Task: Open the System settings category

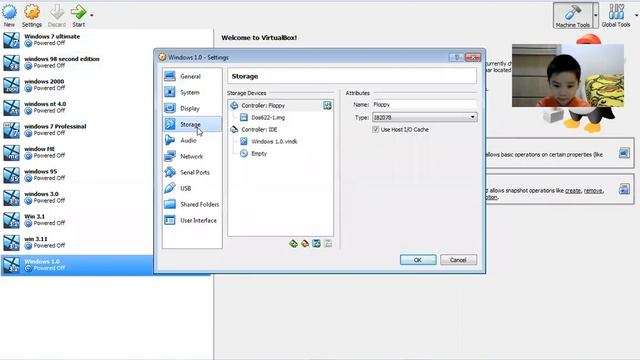Action: (x=192, y=92)
